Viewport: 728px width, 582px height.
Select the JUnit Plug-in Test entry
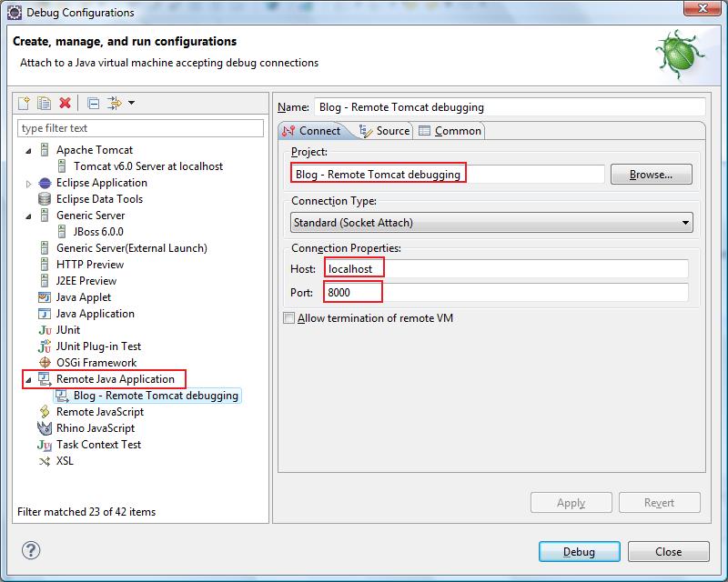98,346
